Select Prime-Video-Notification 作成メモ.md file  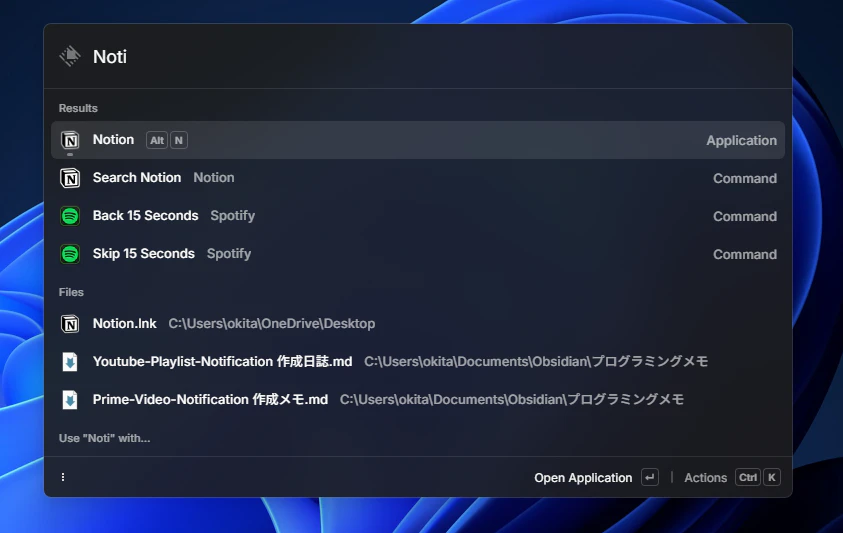[418, 400]
